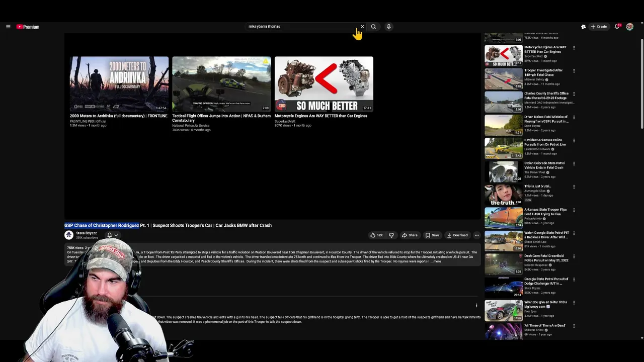The width and height of the screenshot is (644, 362).
Task: Go to the YouTube Premium home logo
Action: [x=28, y=27]
